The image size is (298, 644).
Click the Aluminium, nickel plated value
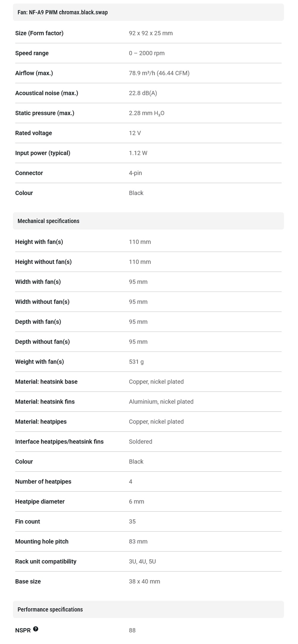click(x=161, y=402)
